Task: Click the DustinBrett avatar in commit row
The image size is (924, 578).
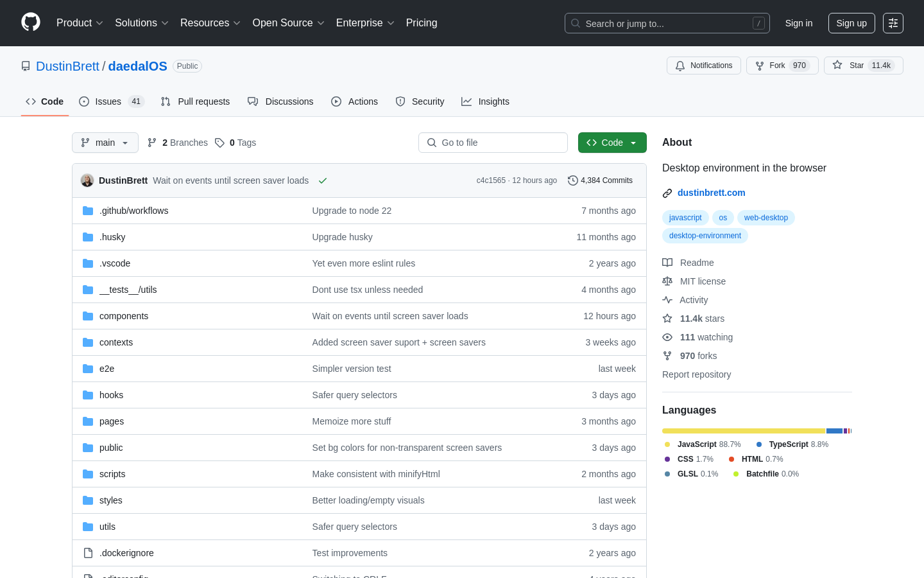Action: (87, 180)
